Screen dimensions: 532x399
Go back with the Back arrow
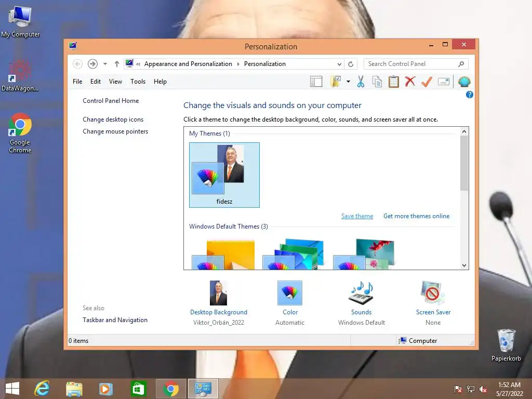click(78, 64)
